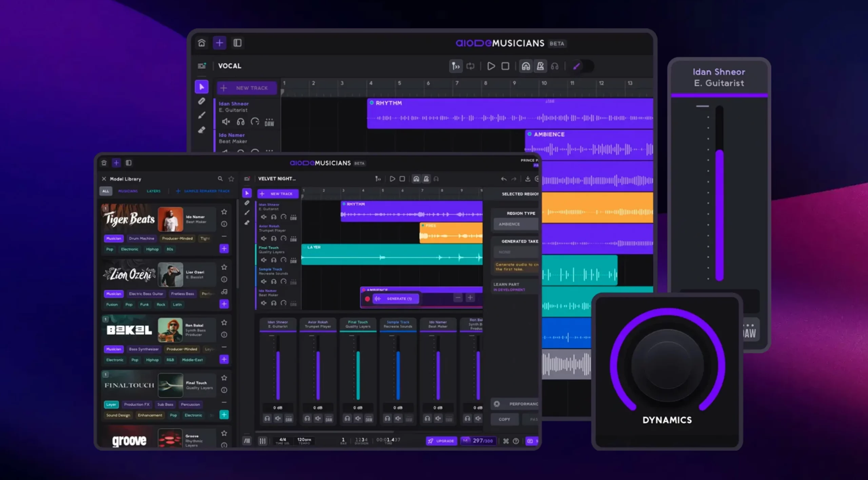Switch to the LAYERS tab in Model Library
The width and height of the screenshot is (868, 480).
pos(154,191)
